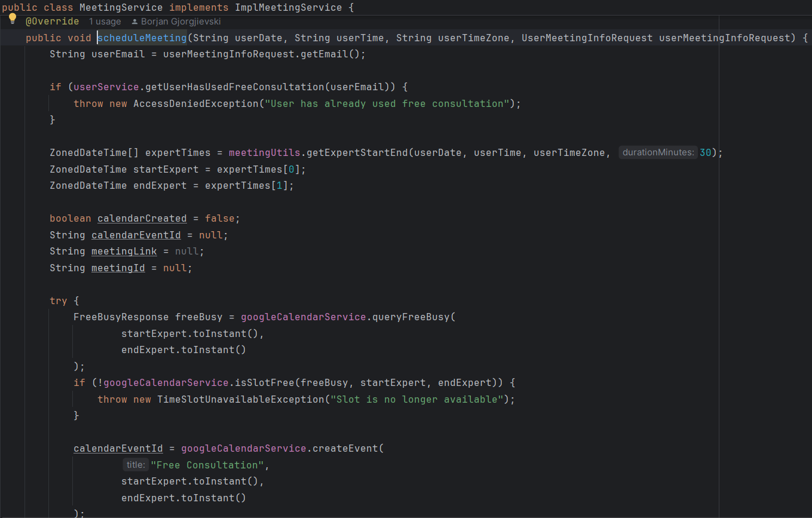Click the "title:" inlay parameter hint
This screenshot has width=812, height=518.
point(136,465)
